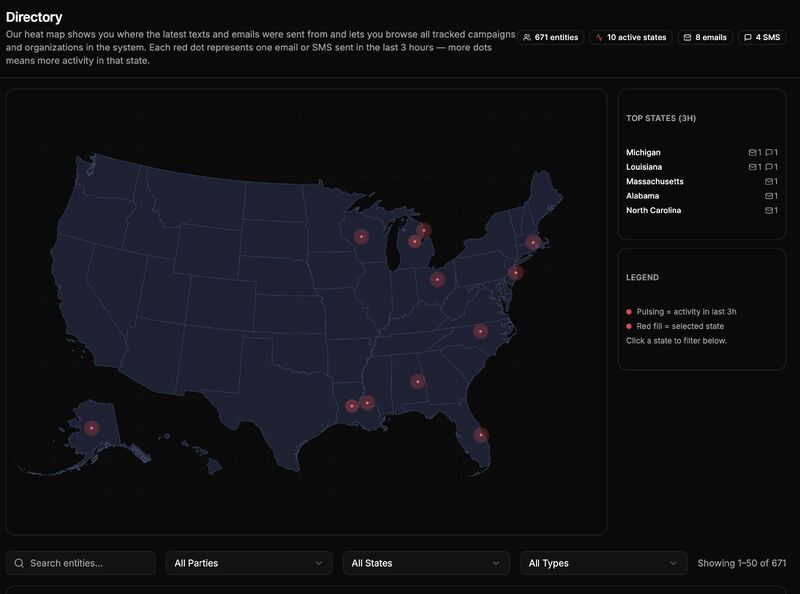This screenshot has height=594, width=800.
Task: Click the chevron on All Types filter
Action: coord(673,563)
